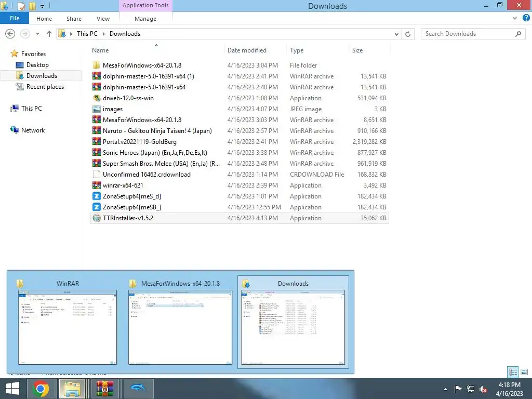The width and height of the screenshot is (532, 399).
Task: Select the MesaForWindows-x64-20.1.8 folder icon
Action: (x=97, y=65)
